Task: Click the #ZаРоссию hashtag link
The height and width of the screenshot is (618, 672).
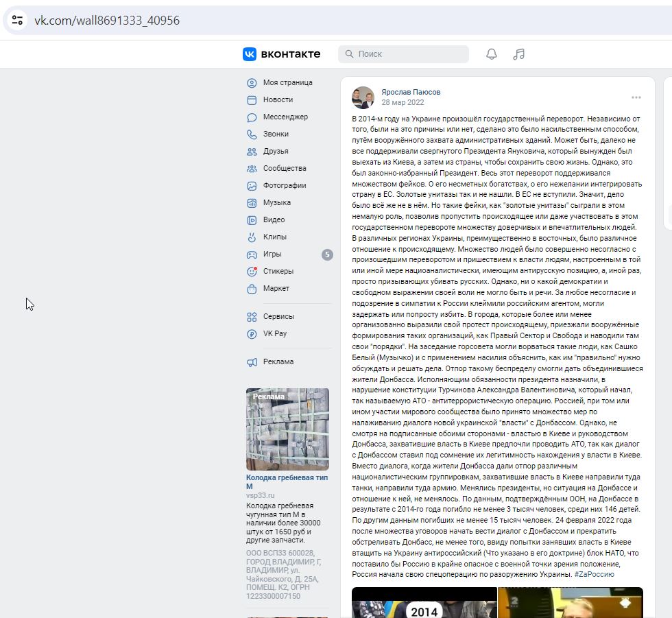Action: pos(594,574)
